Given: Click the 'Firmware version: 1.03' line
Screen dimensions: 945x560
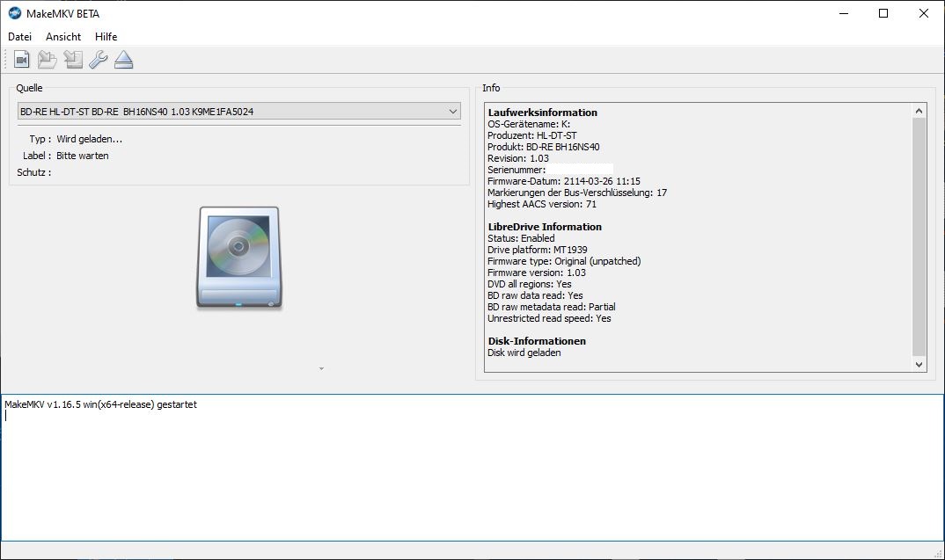Looking at the screenshot, I should [x=537, y=273].
